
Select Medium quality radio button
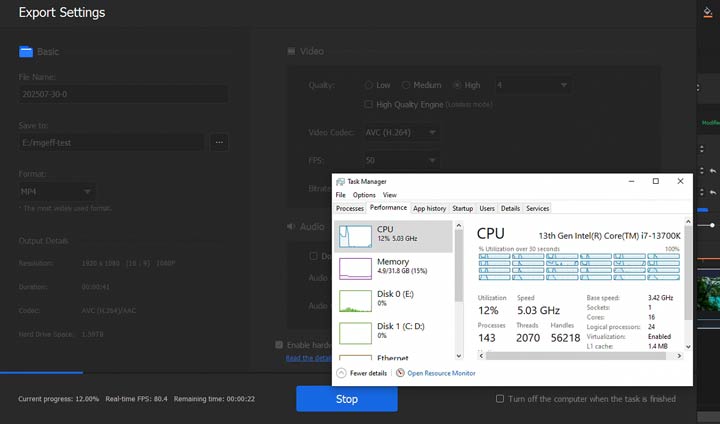click(x=405, y=85)
